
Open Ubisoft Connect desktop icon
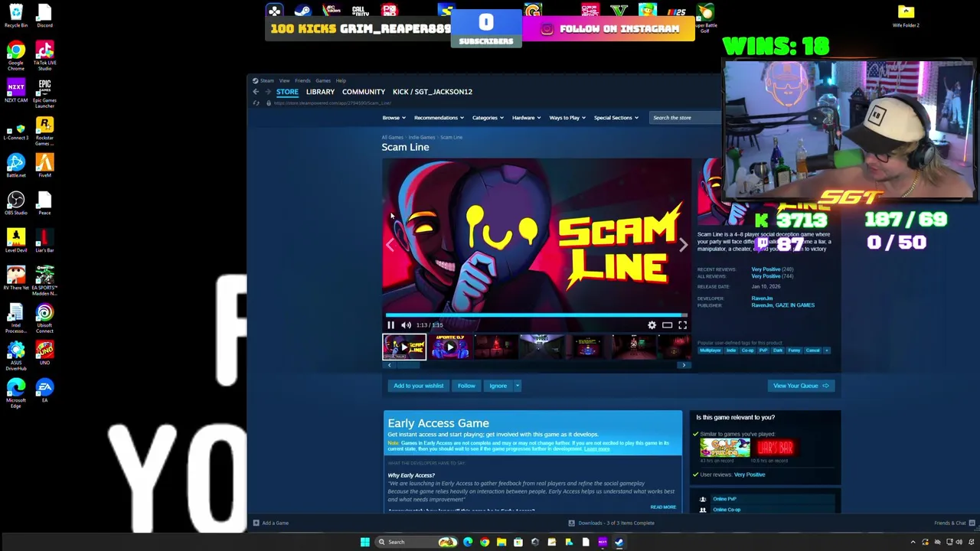(44, 318)
